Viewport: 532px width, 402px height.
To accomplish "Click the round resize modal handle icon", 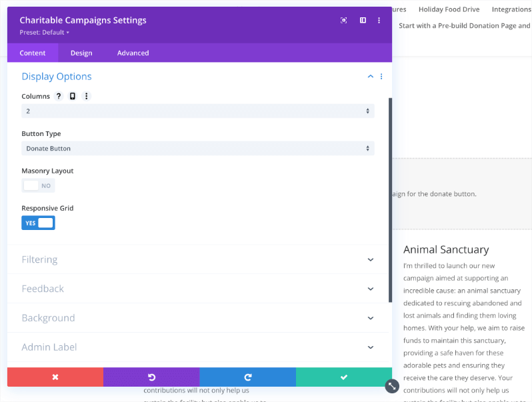I will (x=392, y=386).
